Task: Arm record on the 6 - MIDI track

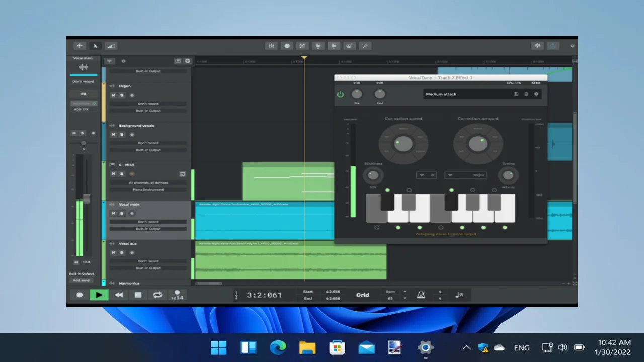Action: pyautogui.click(x=132, y=174)
